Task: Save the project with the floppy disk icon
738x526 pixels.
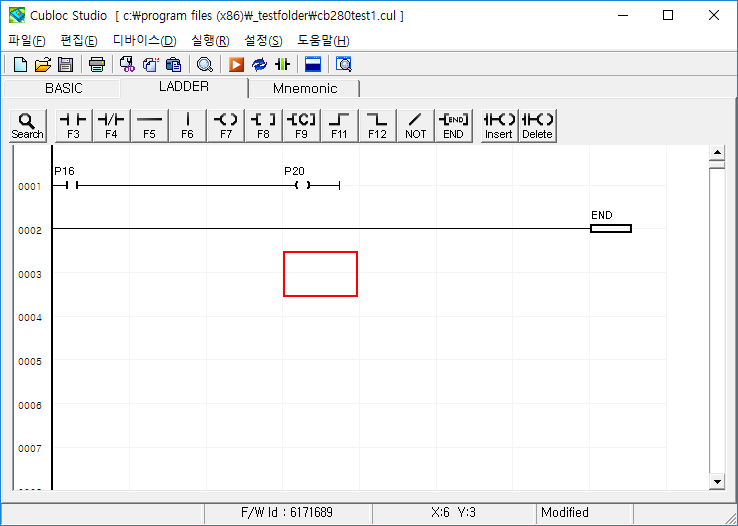Action: point(65,65)
